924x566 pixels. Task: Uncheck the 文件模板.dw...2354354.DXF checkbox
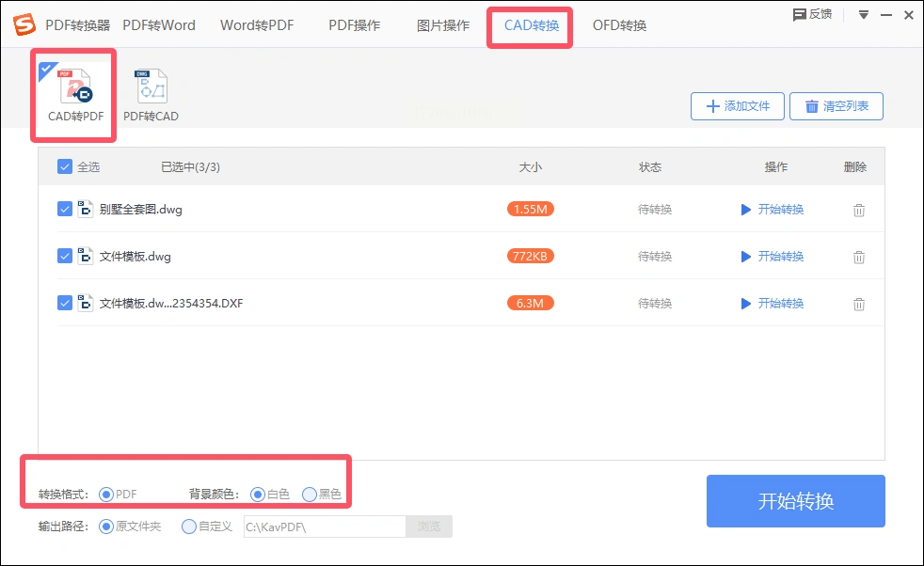tap(65, 304)
